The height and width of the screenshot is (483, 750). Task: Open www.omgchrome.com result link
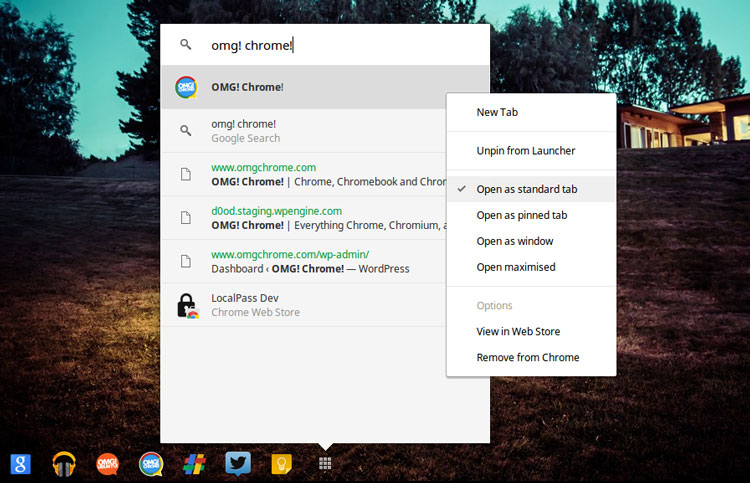point(264,167)
